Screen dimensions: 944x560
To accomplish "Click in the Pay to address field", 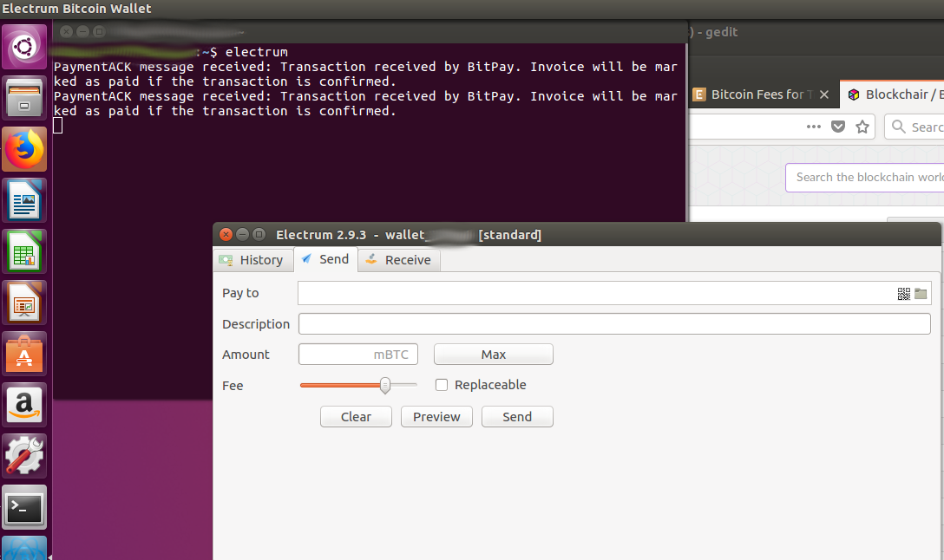I will point(614,293).
